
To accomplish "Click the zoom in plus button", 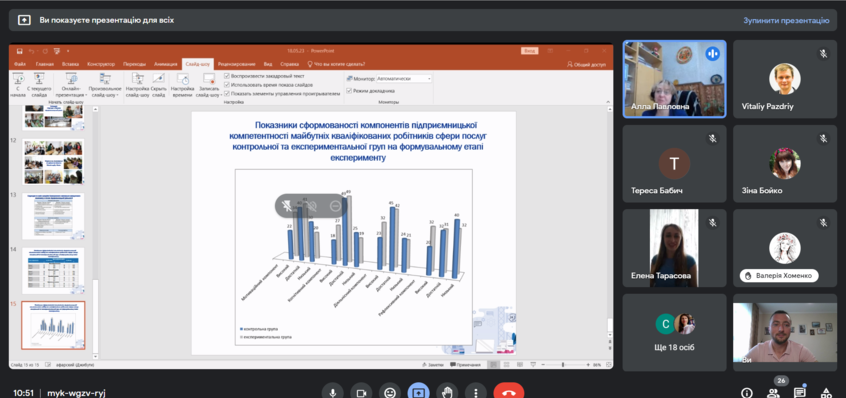I will (588, 365).
